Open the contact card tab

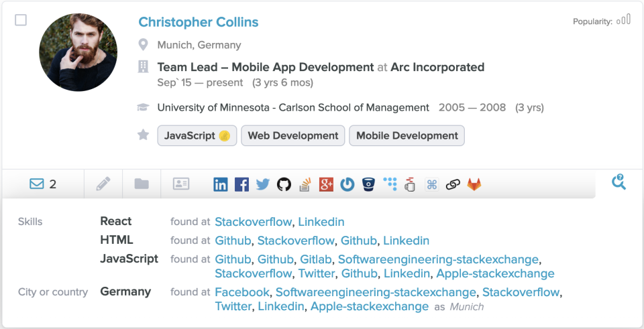click(181, 184)
